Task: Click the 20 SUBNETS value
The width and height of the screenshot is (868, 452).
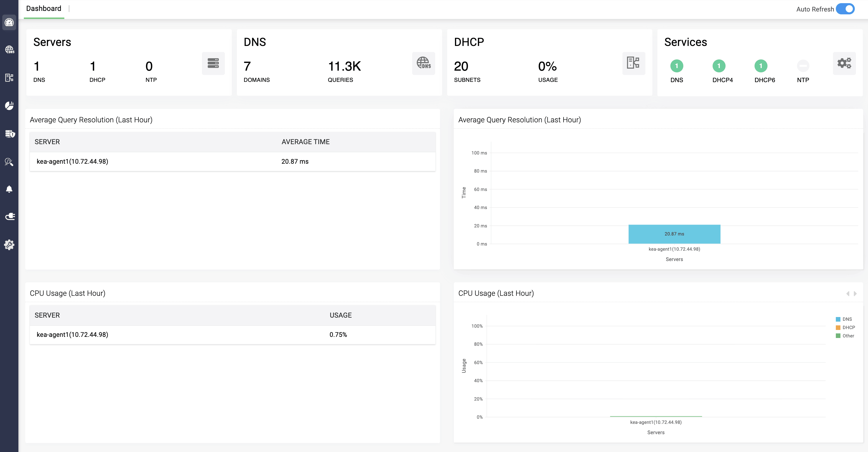Action: coord(461,66)
